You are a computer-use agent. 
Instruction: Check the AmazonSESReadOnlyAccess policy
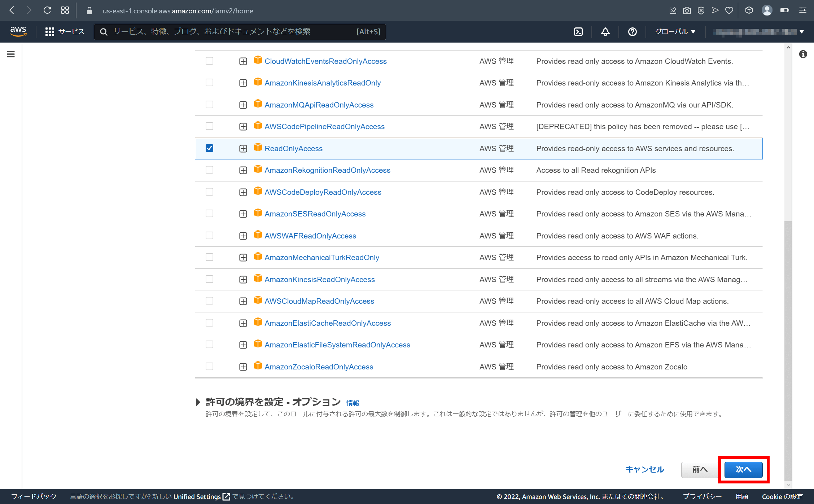[x=209, y=214]
